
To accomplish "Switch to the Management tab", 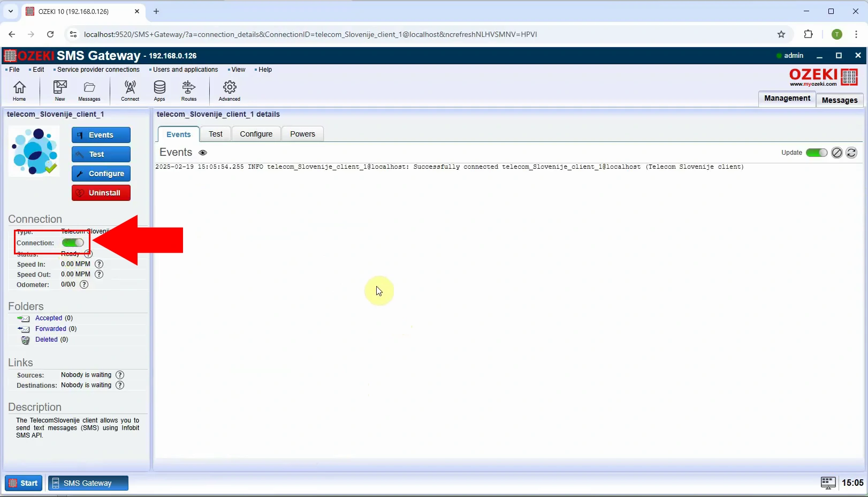I will tap(787, 99).
